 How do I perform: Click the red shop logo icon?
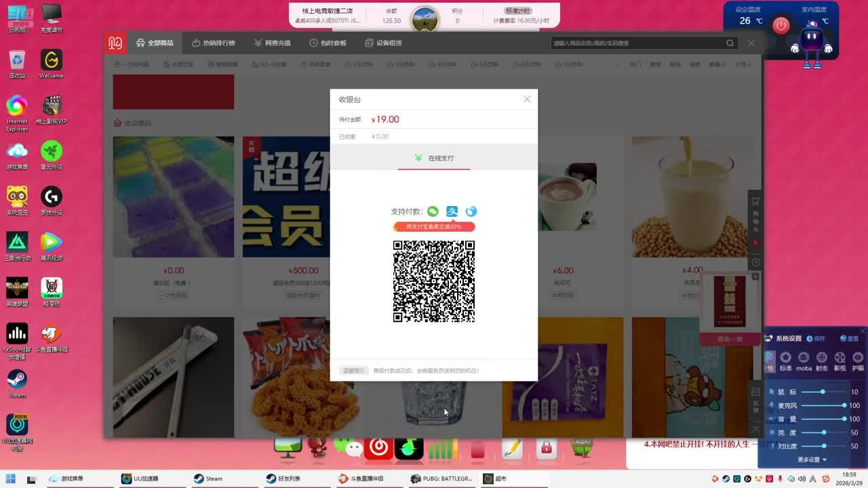[115, 43]
